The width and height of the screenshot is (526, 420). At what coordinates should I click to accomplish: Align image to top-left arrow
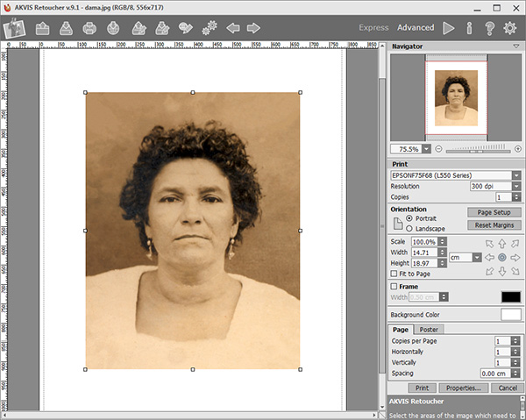[x=489, y=244]
